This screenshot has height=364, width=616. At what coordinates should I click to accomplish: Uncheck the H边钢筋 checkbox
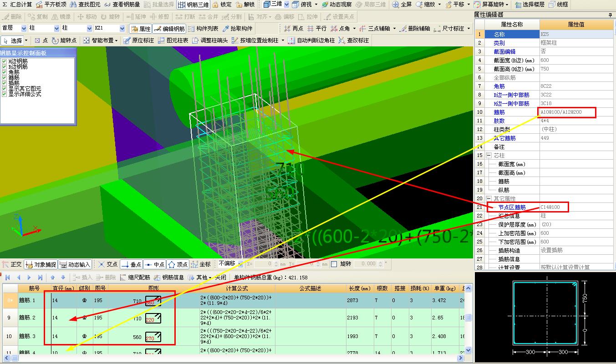click(5, 61)
